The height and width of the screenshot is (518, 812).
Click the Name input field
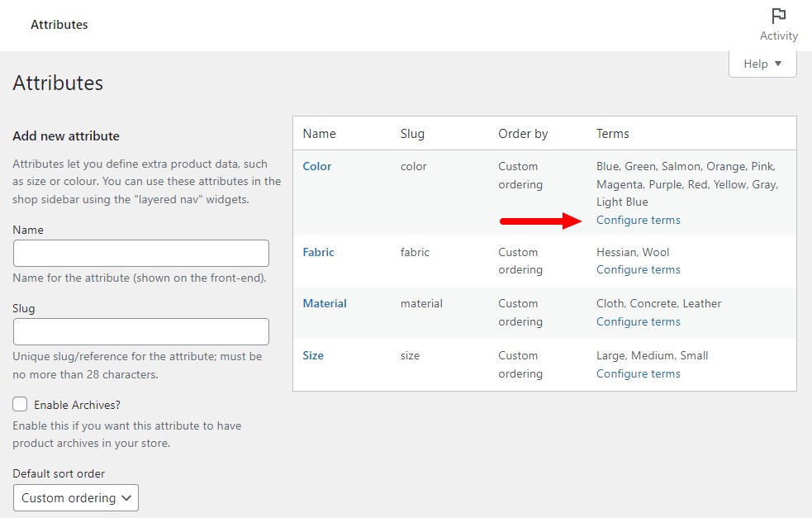140,253
